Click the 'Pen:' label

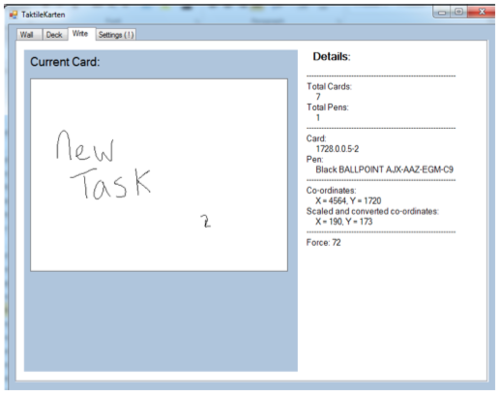315,159
